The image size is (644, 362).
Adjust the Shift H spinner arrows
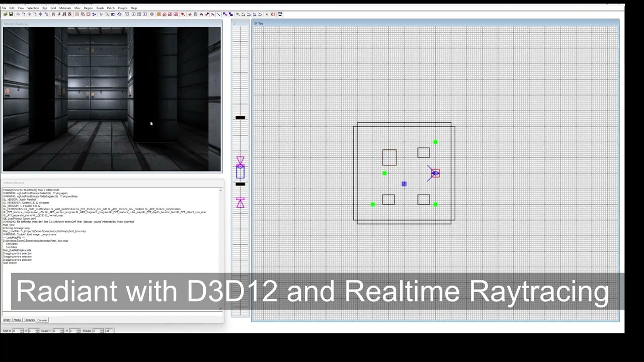pos(22,331)
